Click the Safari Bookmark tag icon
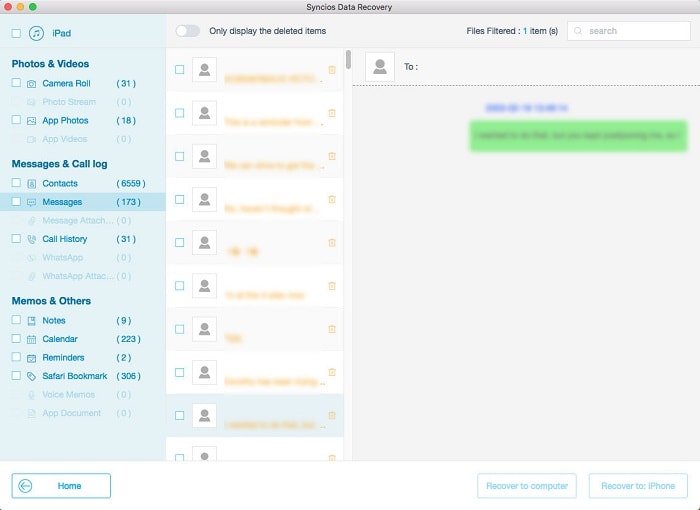Screen dimensions: 700x510 [31, 376]
